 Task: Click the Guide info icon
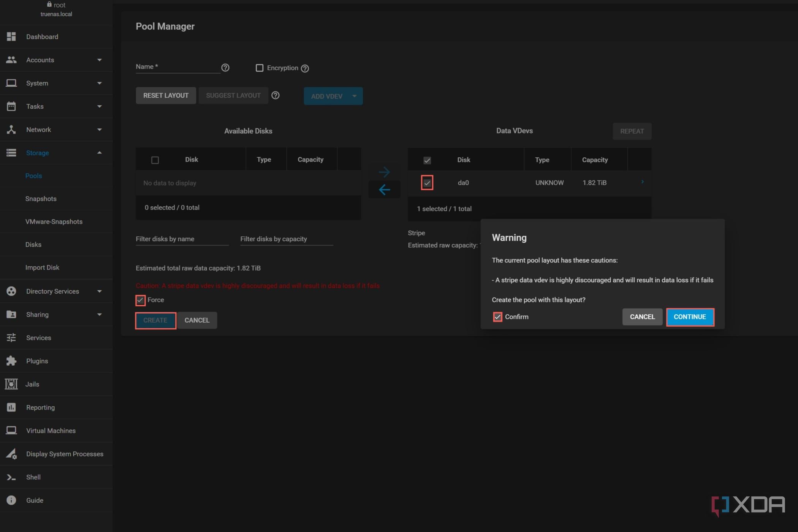(11, 500)
